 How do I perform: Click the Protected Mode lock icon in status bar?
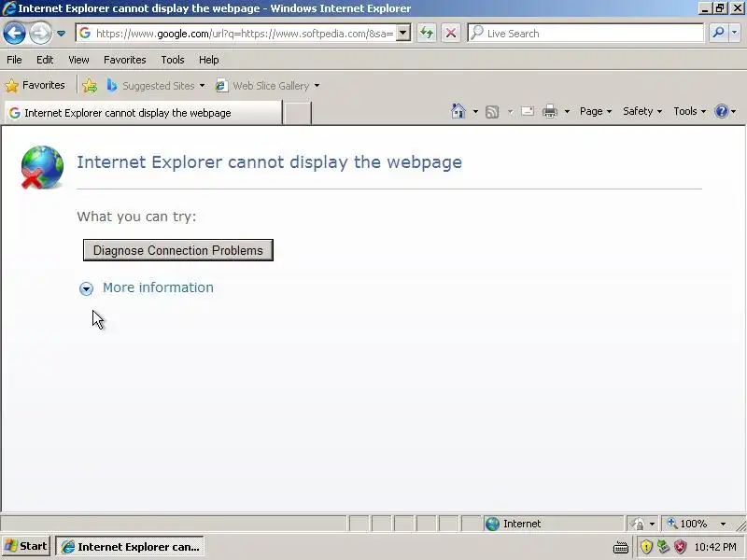pyautogui.click(x=638, y=524)
